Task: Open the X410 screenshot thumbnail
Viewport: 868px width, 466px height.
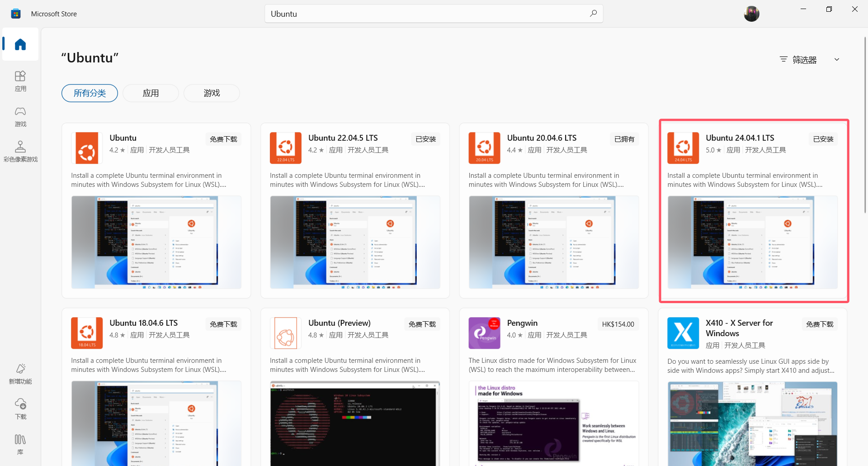Action: coord(753,423)
